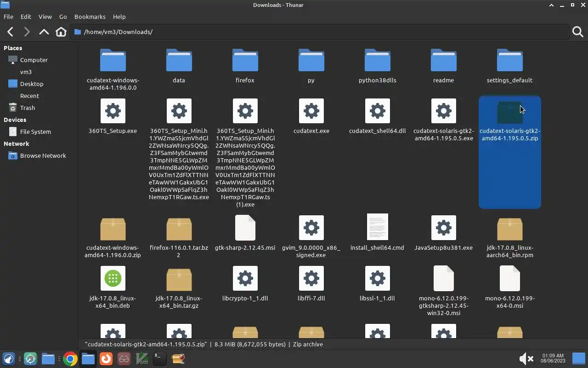
Task: Select the python38dlls folder icon
Action: point(377,60)
